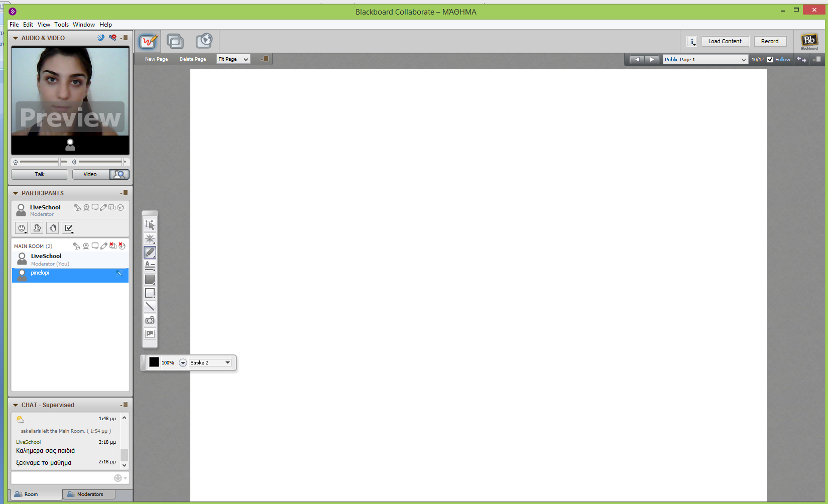Open the clip art image tool

tap(150, 333)
